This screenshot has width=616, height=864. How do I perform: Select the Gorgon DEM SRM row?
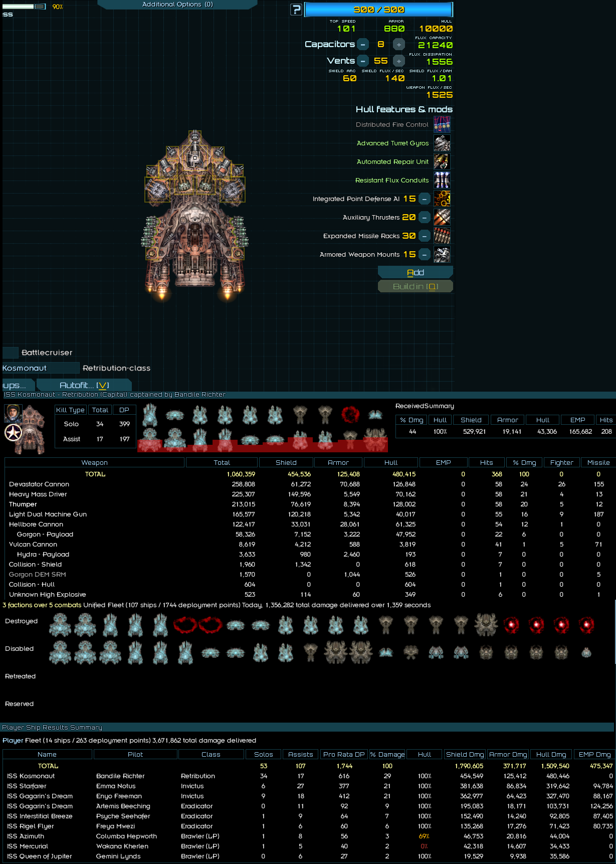(x=310, y=575)
